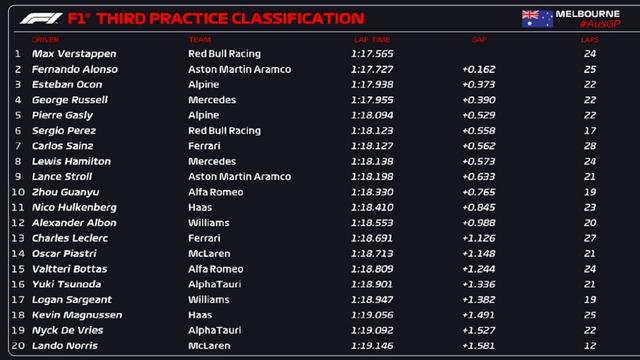
Task: Click George Russell's Mercedes team name
Action: tap(212, 100)
